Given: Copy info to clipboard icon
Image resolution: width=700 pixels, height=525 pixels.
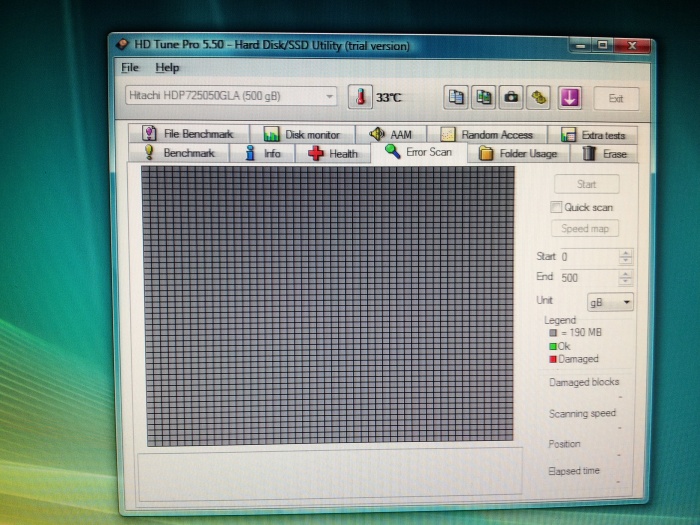Looking at the screenshot, I should coord(456,97).
